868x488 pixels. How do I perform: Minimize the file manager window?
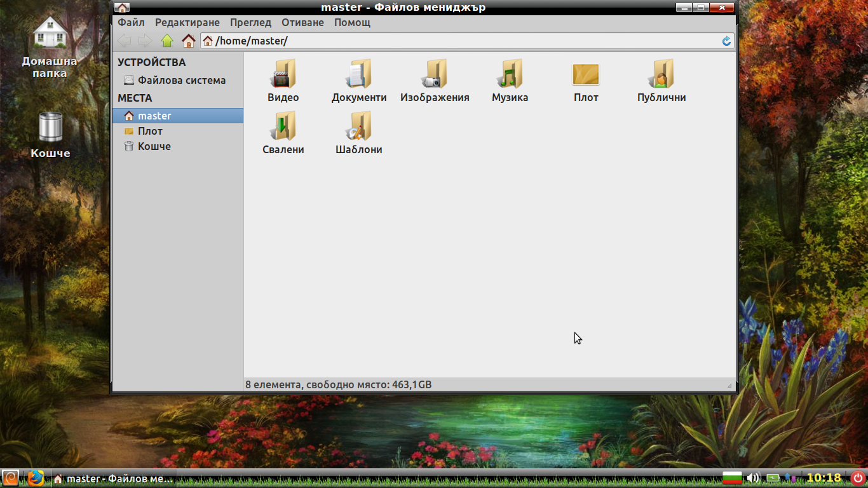pyautogui.click(x=684, y=8)
